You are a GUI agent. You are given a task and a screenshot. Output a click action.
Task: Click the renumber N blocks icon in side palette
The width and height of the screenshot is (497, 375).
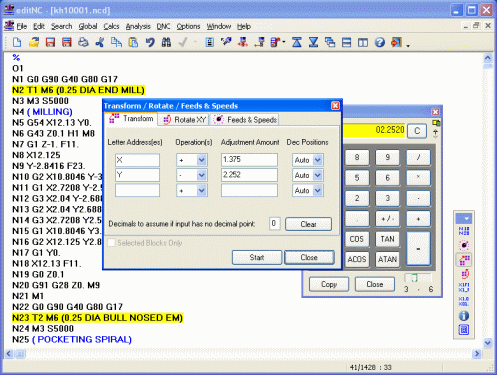pos(464,231)
